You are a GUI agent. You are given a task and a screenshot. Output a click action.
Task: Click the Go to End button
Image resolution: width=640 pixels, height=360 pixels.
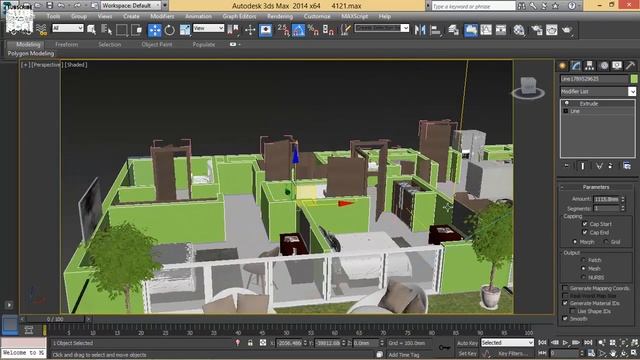(x=588, y=343)
